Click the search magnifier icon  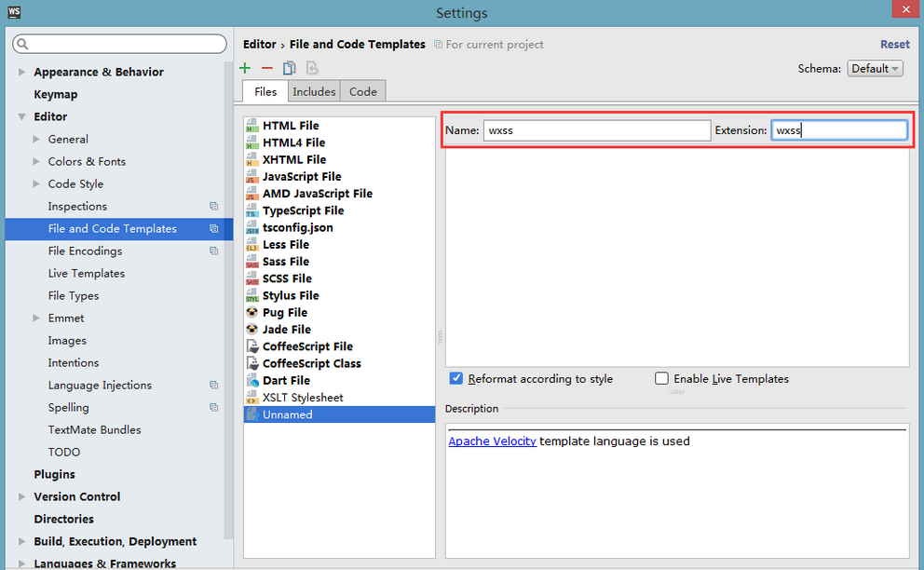(x=22, y=44)
